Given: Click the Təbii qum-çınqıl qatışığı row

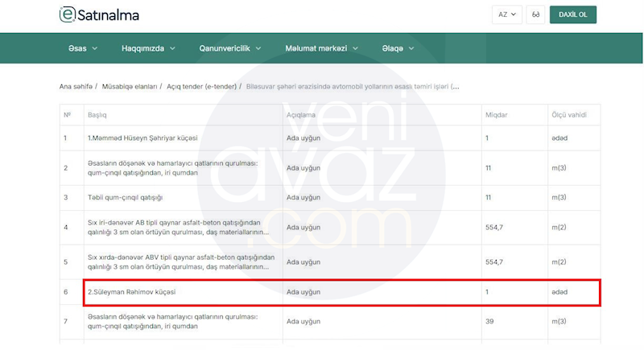Looking at the screenshot, I should (x=125, y=197).
